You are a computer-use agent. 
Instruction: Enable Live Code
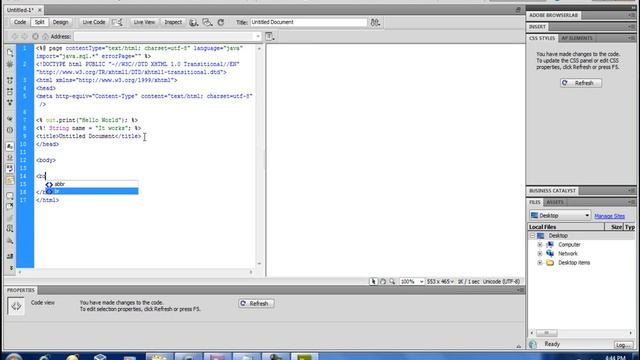tap(93, 22)
